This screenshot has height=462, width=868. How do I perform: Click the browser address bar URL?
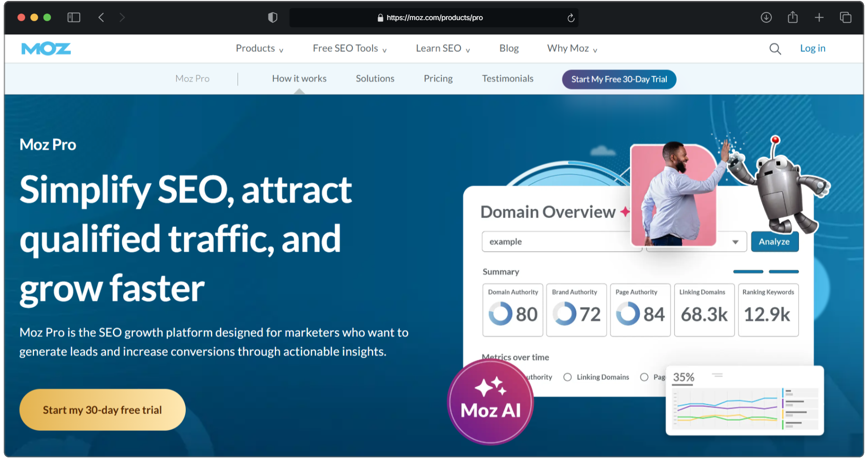(x=434, y=18)
